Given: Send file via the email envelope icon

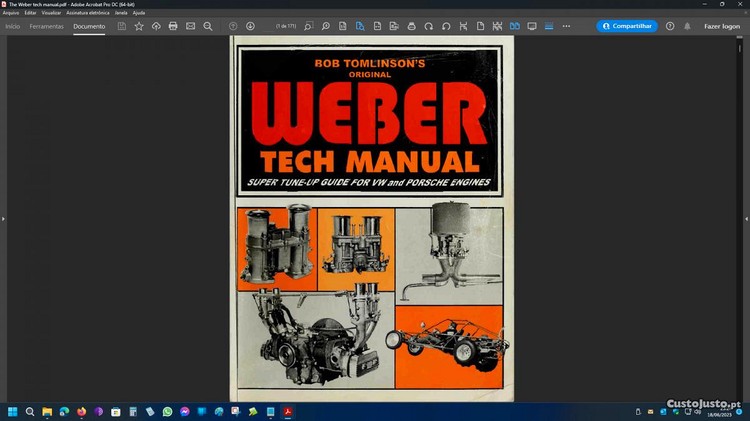Looking at the screenshot, I should point(190,26).
